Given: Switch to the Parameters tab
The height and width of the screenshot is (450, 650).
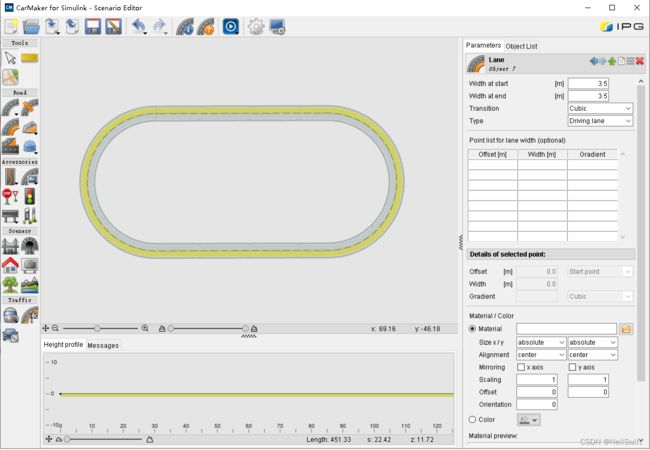Looking at the screenshot, I should (x=483, y=45).
